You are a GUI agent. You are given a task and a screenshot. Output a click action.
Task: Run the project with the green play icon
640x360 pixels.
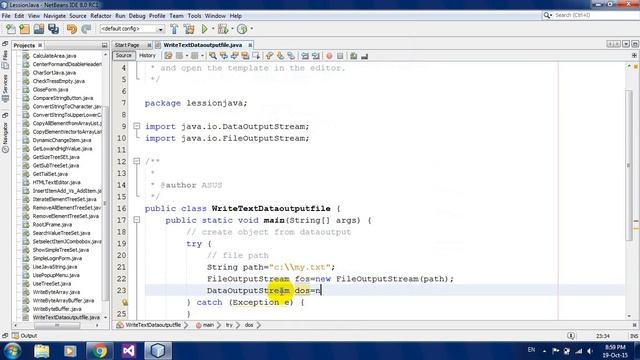pos(204,29)
